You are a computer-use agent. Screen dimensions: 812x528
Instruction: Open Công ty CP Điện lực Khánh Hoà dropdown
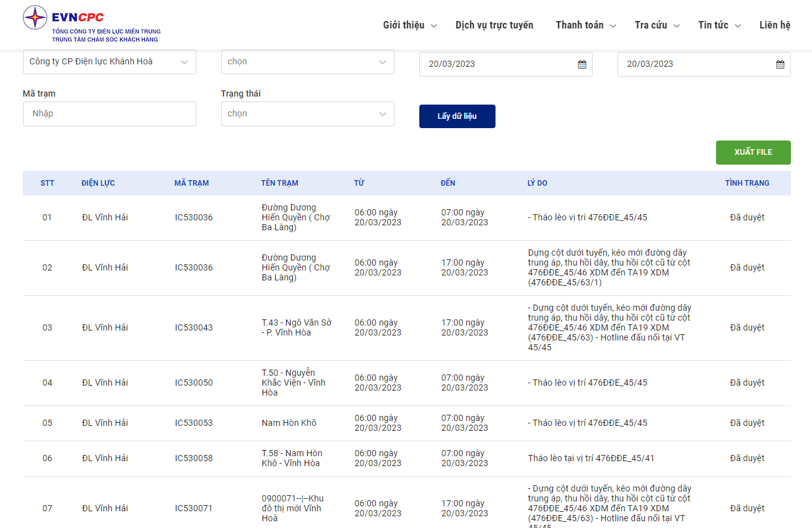[x=110, y=62]
